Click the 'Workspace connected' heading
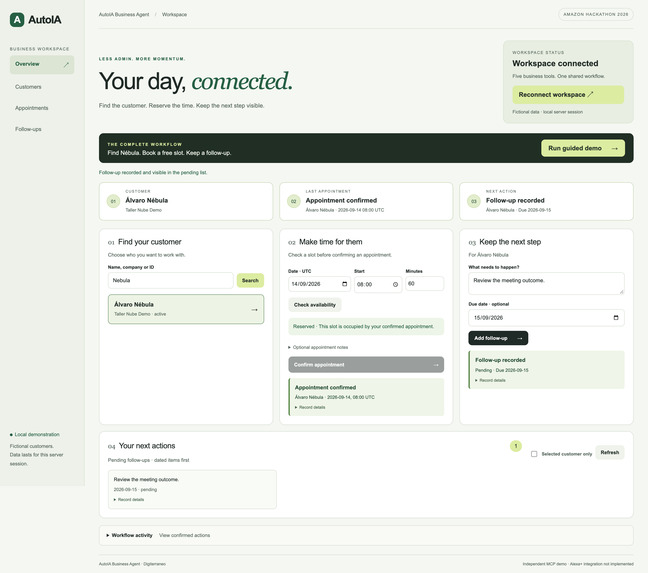 (x=555, y=63)
